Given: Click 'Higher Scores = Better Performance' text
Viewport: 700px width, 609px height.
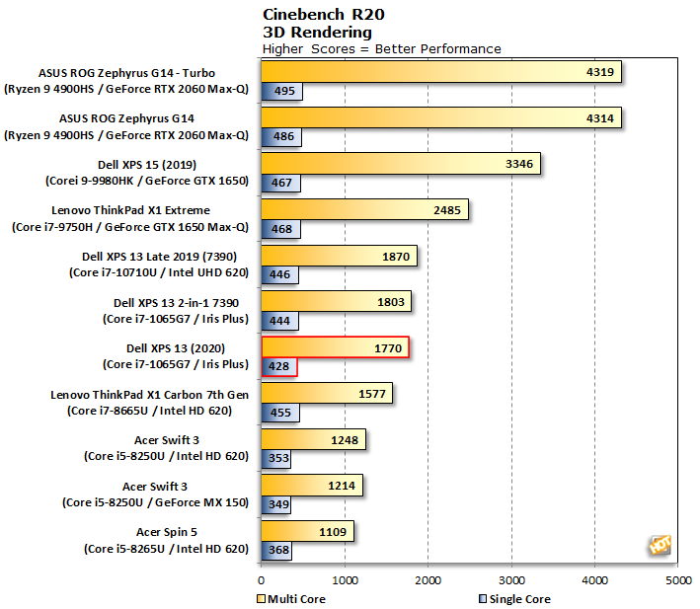Looking at the screenshot, I should click(382, 49).
